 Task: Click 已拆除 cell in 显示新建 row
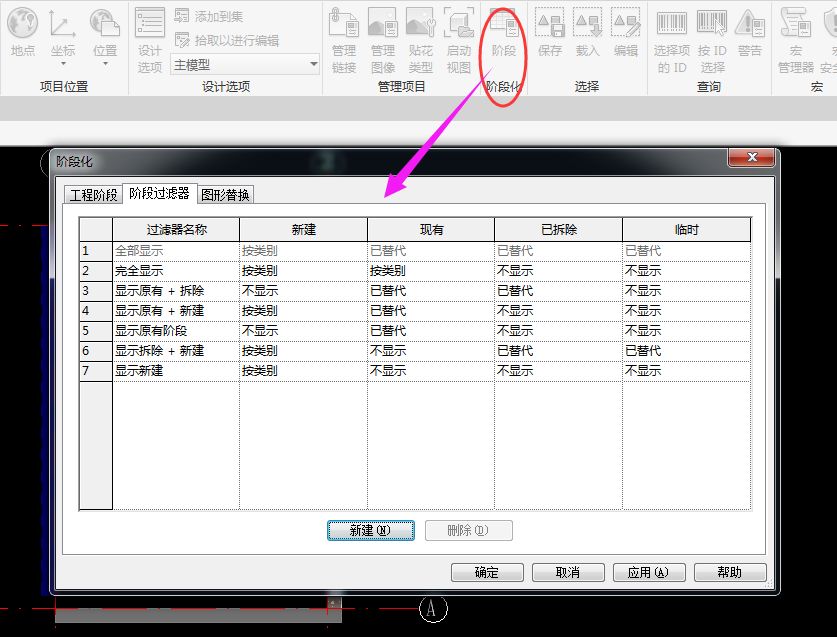[x=559, y=371]
